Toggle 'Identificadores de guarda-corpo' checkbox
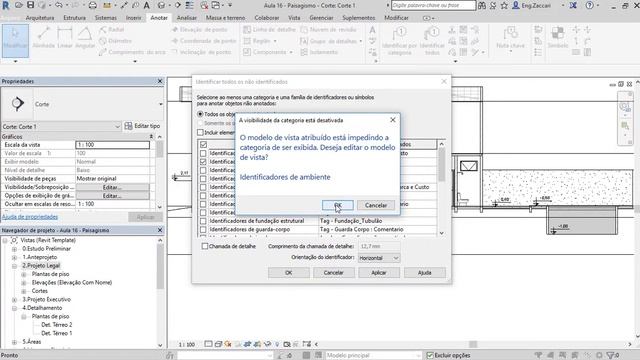The image size is (640, 360). [x=203, y=229]
